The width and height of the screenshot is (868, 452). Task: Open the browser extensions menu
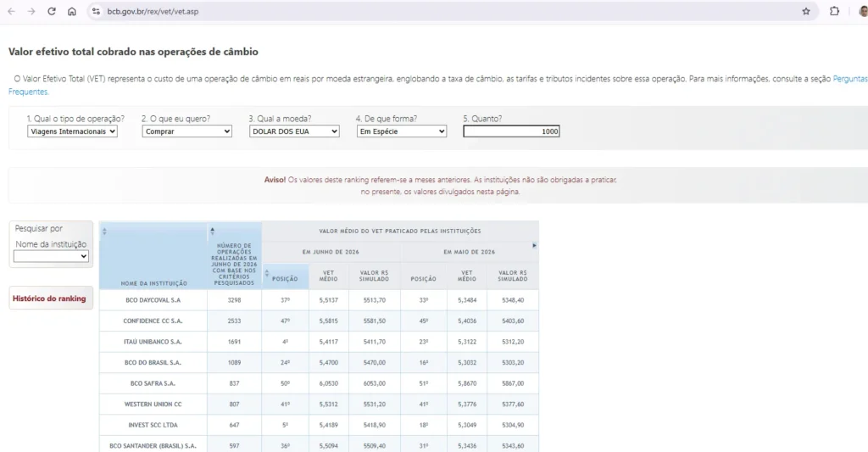834,11
